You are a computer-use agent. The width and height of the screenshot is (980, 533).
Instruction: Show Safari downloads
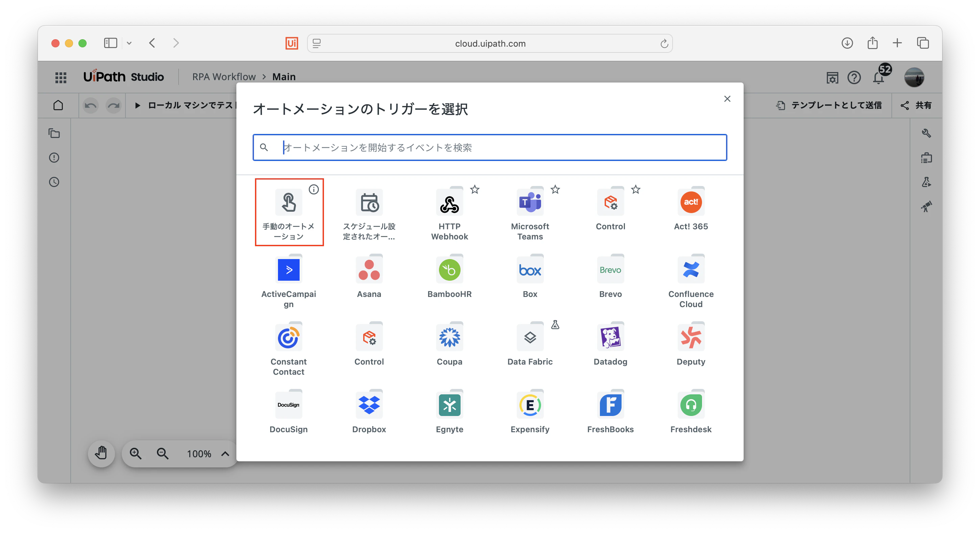[x=847, y=43]
